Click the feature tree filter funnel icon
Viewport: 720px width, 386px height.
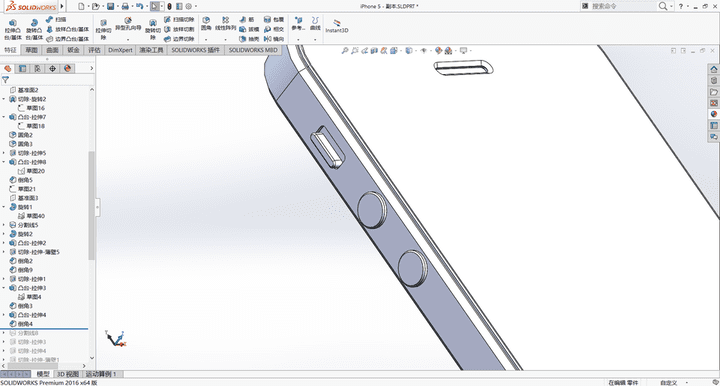pyautogui.click(x=6, y=80)
